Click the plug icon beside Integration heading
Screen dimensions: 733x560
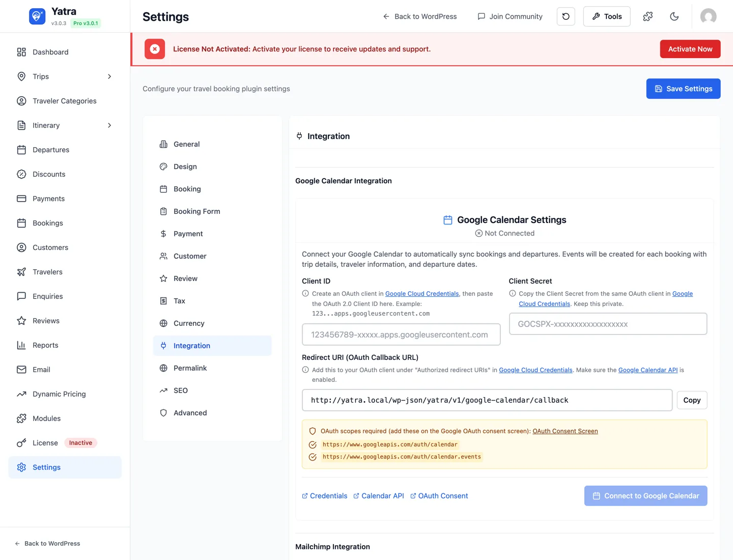click(299, 136)
